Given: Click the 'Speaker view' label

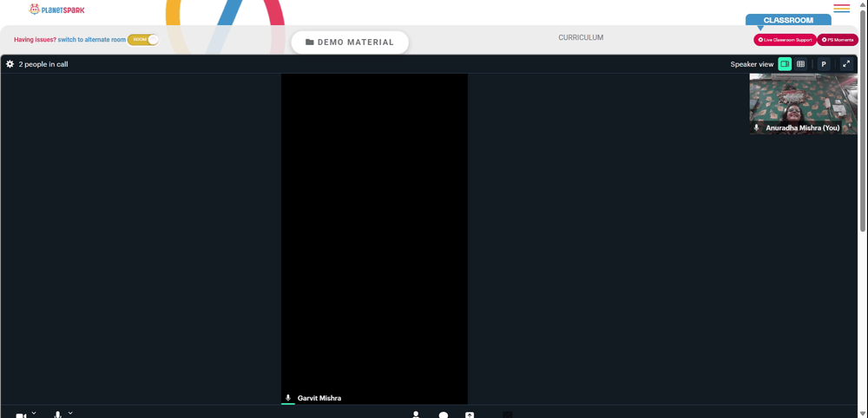Looking at the screenshot, I should (752, 64).
